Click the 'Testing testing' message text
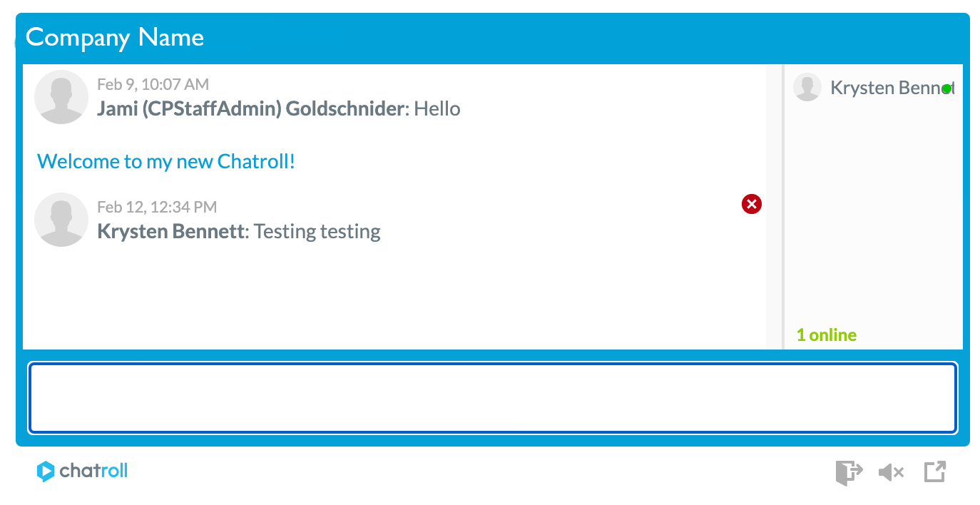Image resolution: width=980 pixels, height=505 pixels. click(x=317, y=232)
